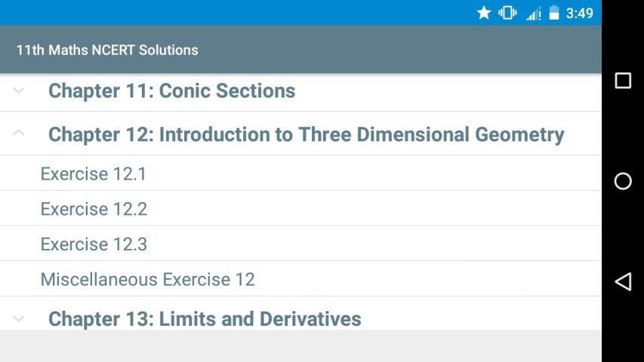The height and width of the screenshot is (362, 644).
Task: Expand Chapter 13 chevron arrow
Action: (x=19, y=318)
